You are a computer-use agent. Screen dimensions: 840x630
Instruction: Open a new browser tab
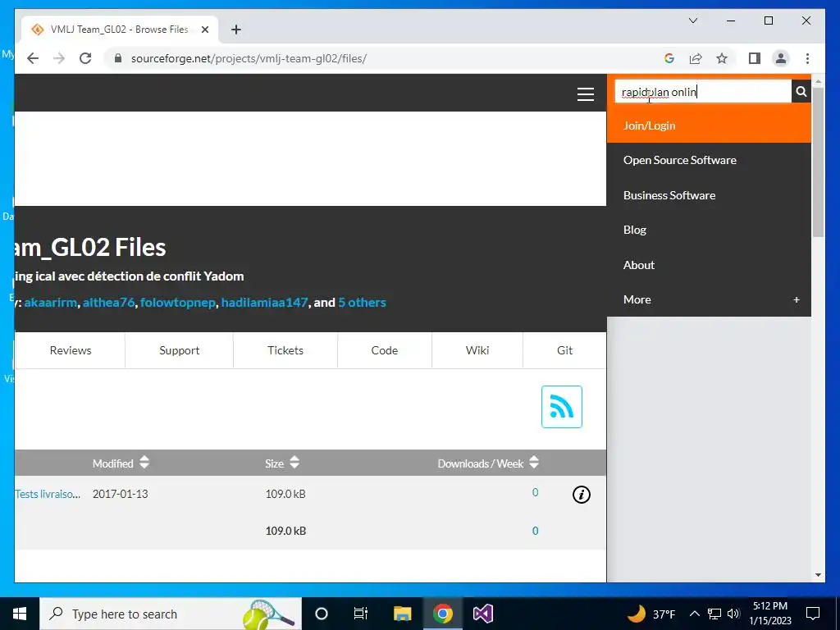235,30
